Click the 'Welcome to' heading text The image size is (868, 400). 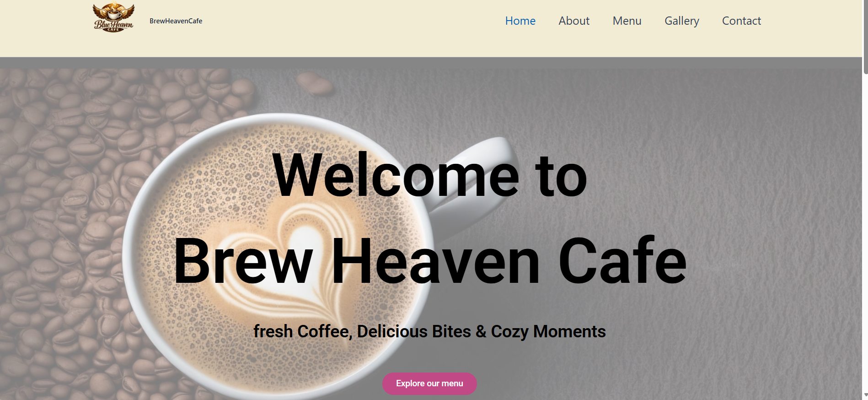(429, 176)
